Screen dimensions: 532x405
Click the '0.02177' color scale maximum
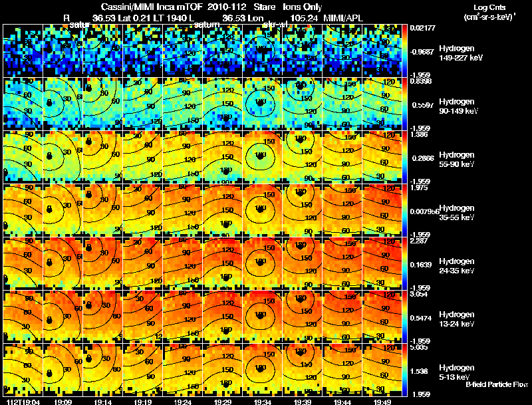pyautogui.click(x=422, y=28)
